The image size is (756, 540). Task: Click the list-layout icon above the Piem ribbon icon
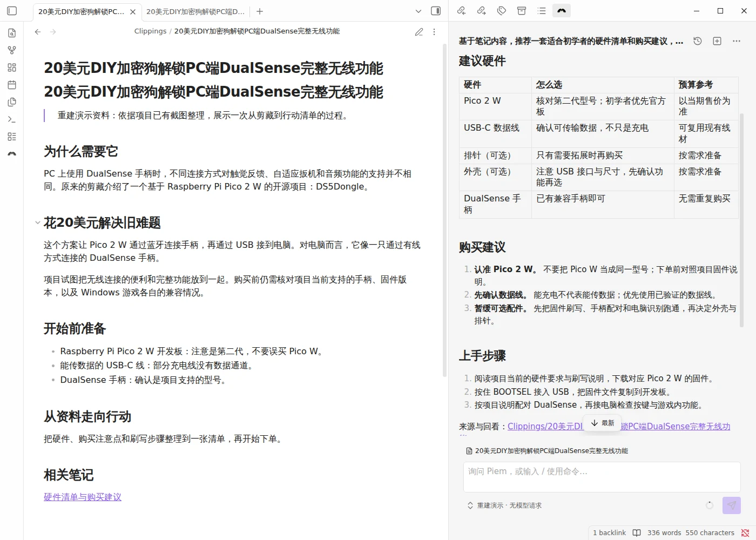[x=12, y=137]
